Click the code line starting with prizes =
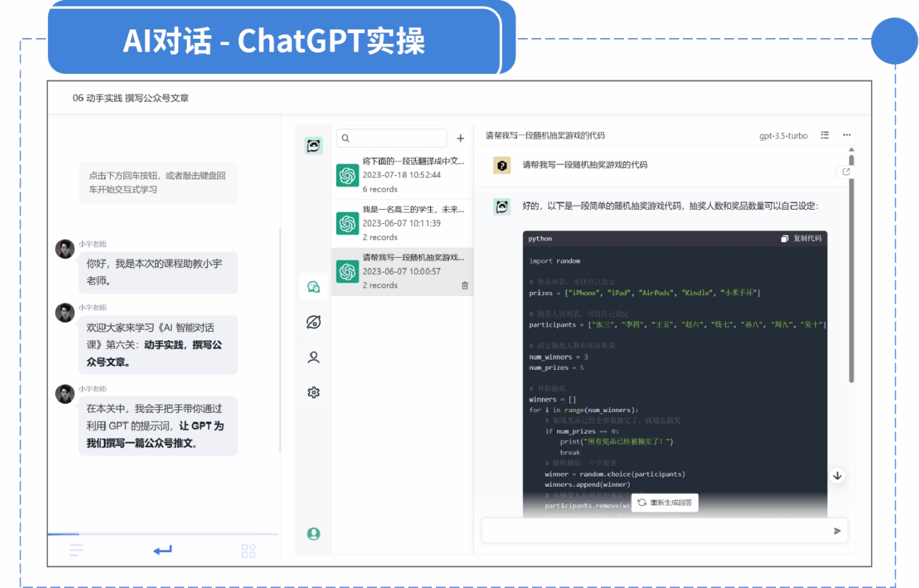The width and height of the screenshot is (919, 588). point(645,293)
